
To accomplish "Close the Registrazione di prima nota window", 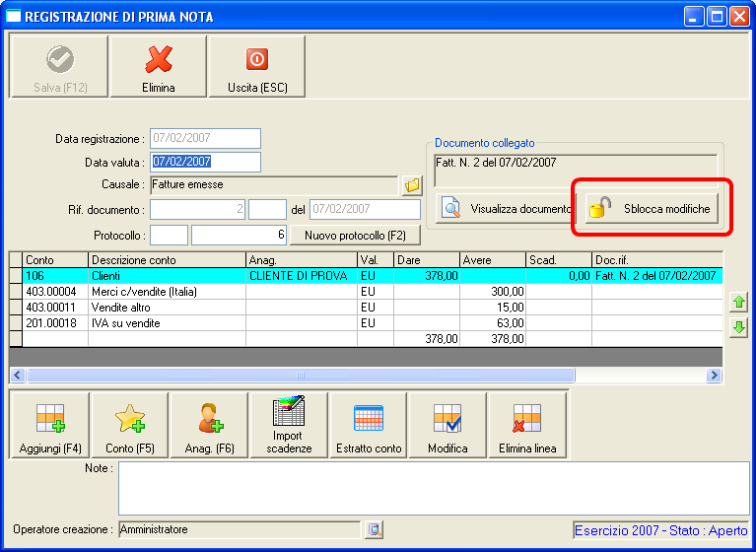I will pos(739,17).
